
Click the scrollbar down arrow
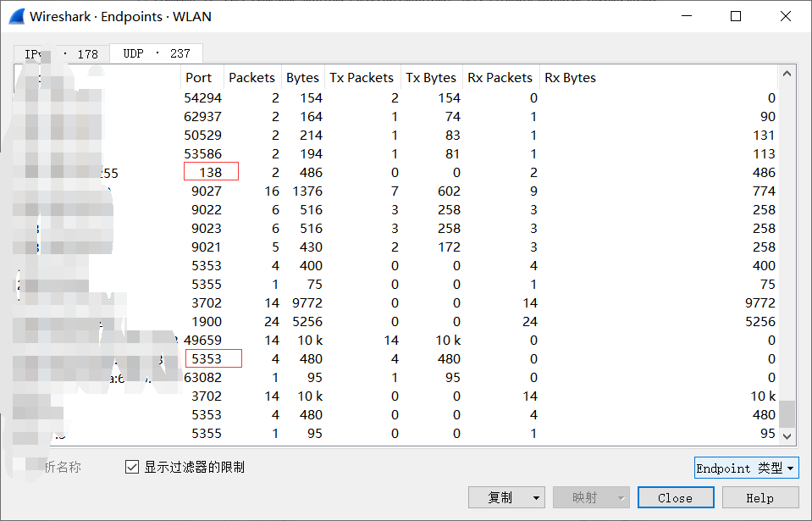coord(787,435)
